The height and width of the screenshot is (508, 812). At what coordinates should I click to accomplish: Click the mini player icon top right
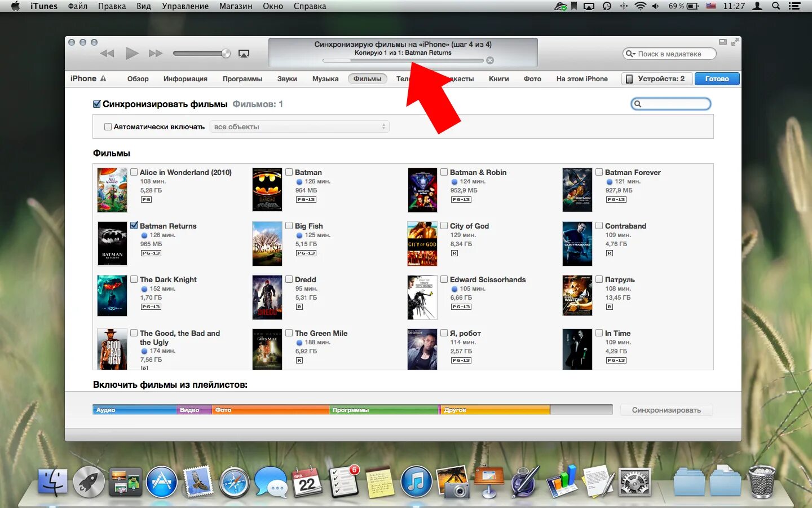723,42
